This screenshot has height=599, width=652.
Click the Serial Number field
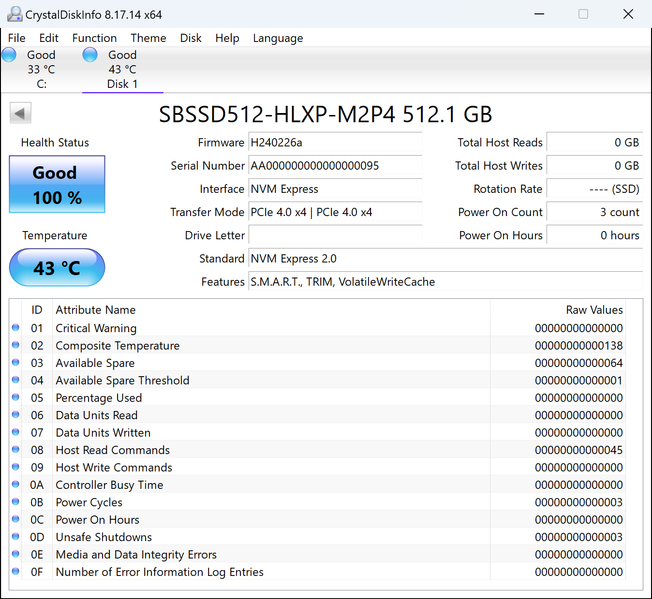334,166
